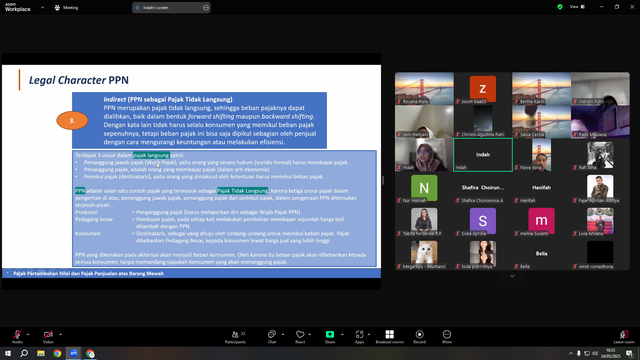The height and width of the screenshot is (360, 640).
Task: Click muted mic icon on windi romadhona's tile
Action: coord(575,267)
